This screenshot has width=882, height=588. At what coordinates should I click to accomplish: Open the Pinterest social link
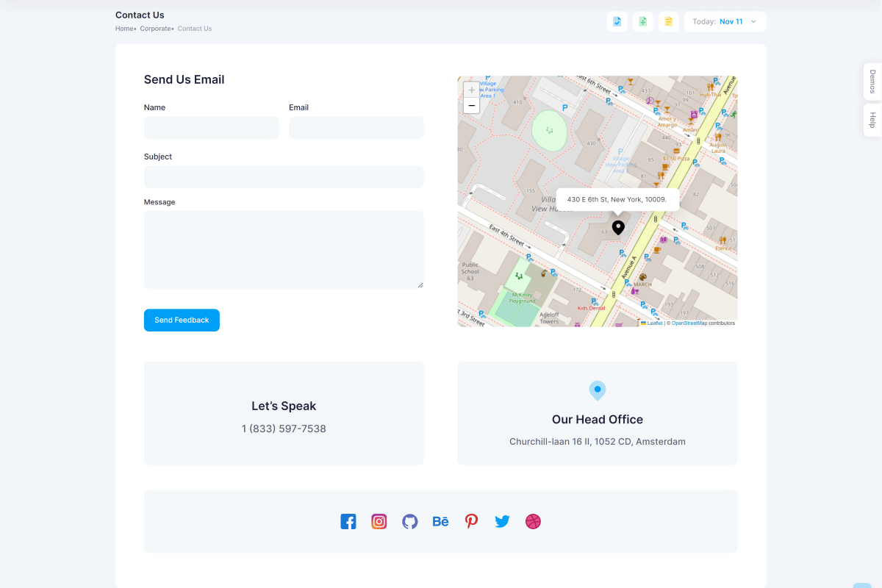[471, 522]
